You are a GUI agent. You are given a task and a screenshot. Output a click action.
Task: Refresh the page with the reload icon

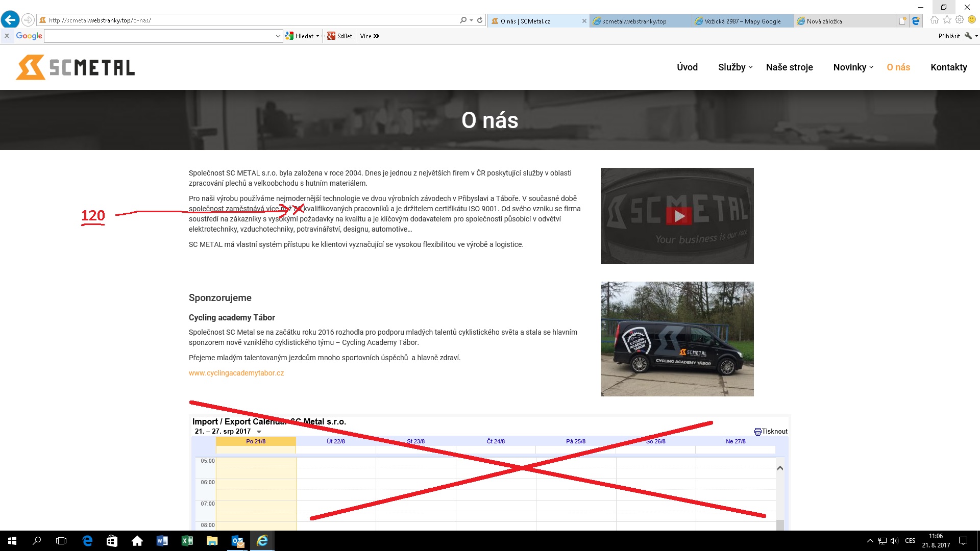point(480,20)
